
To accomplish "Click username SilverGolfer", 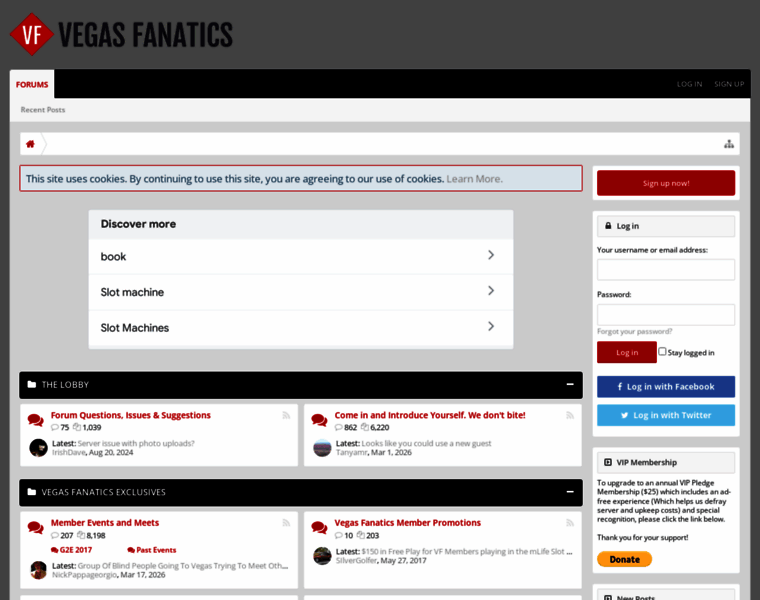I will pos(356,561).
